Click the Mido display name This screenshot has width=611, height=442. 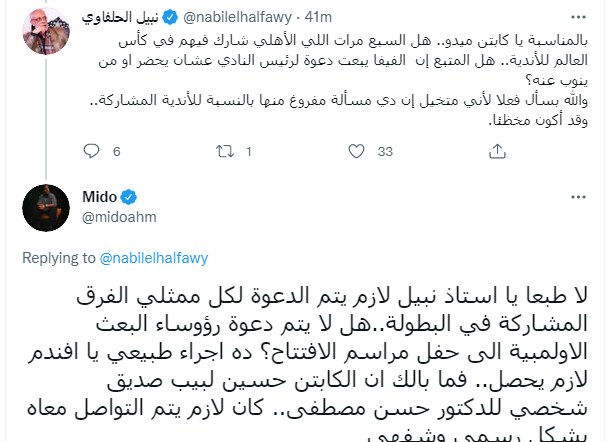[x=100, y=196]
